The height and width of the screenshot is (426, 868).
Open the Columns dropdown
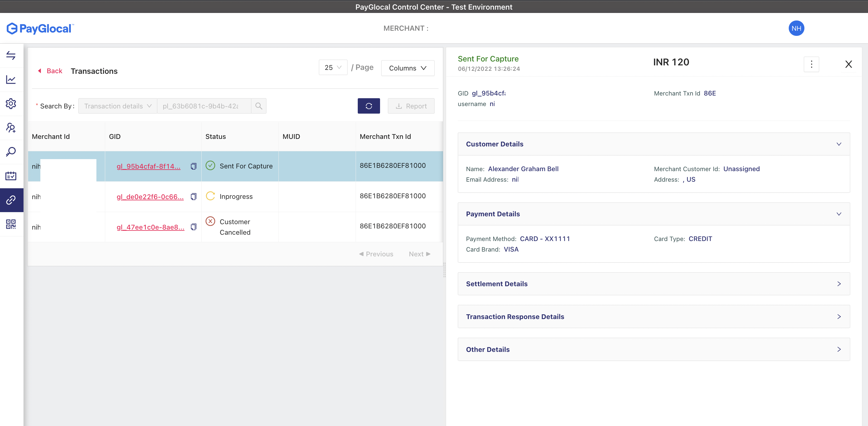pos(407,68)
